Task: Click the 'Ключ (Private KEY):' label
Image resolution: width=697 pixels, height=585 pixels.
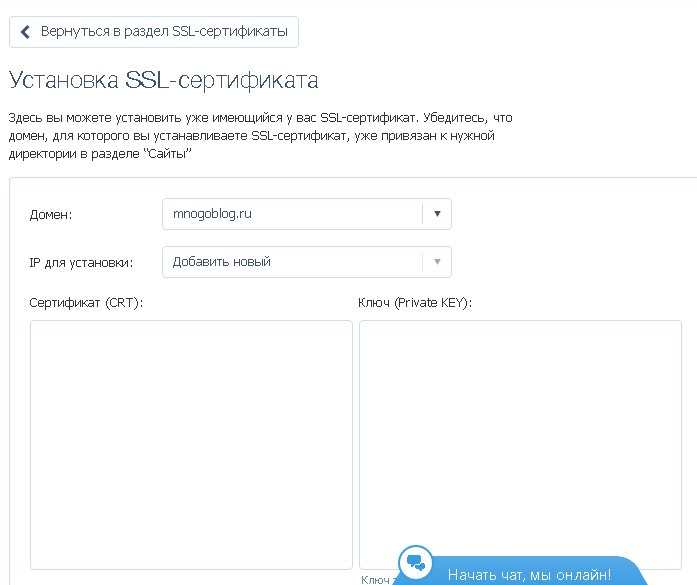Action: [414, 302]
